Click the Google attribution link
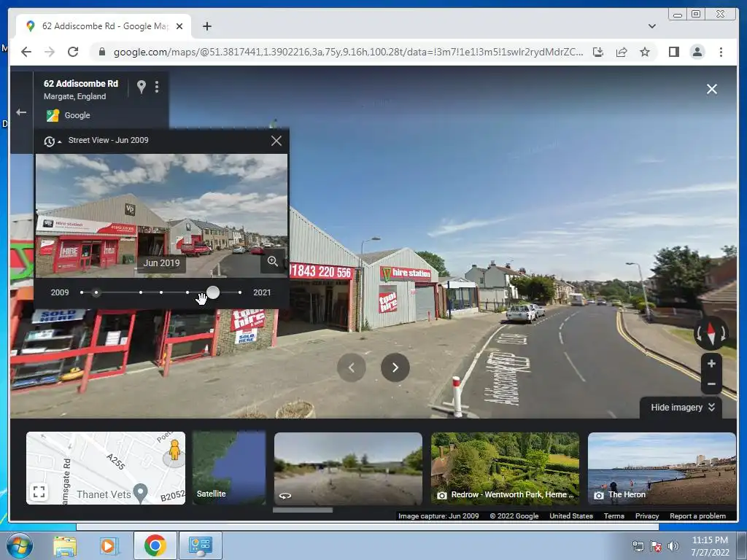Viewport: 747px width, 560px height. coord(77,115)
